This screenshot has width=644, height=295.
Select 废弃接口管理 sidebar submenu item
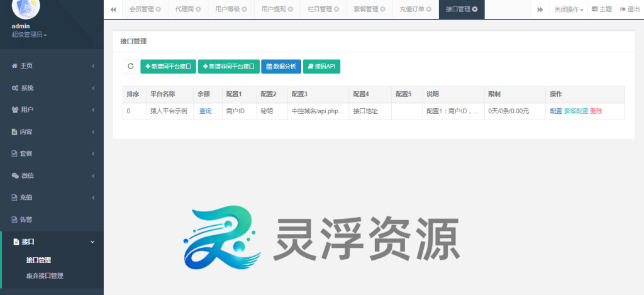[45, 276]
